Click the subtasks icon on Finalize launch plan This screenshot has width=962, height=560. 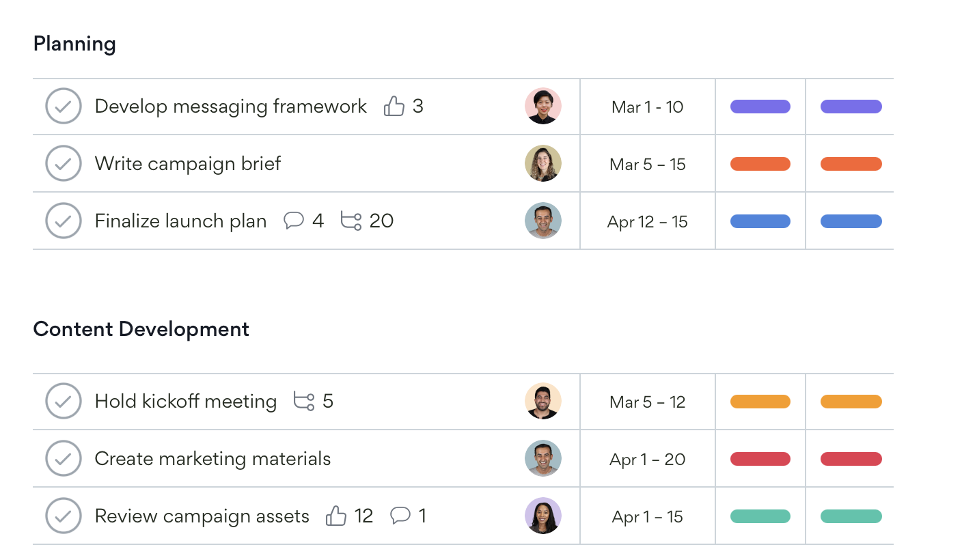point(351,221)
